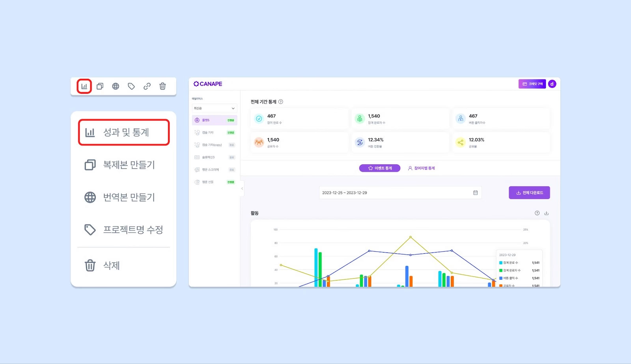Screen dimensions: 631x364
Task: Click the 진행중 badge on the 룰렛5 row
Action: click(x=231, y=120)
